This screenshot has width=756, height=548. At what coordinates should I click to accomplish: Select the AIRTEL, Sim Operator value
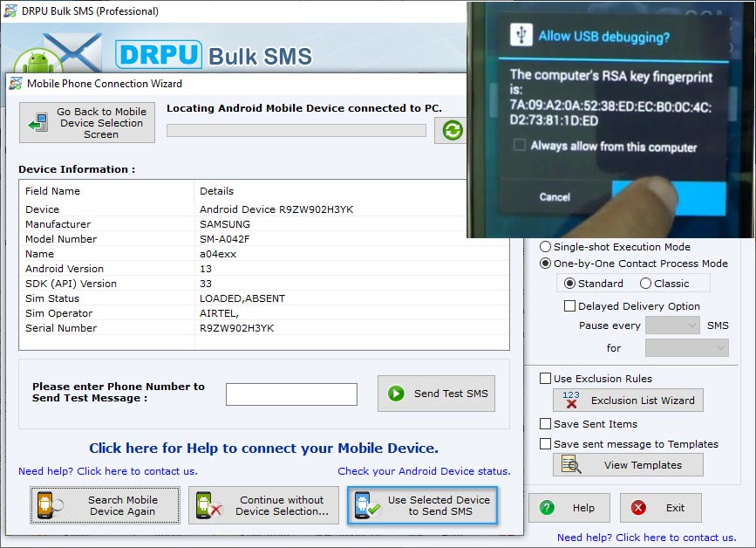click(x=219, y=313)
